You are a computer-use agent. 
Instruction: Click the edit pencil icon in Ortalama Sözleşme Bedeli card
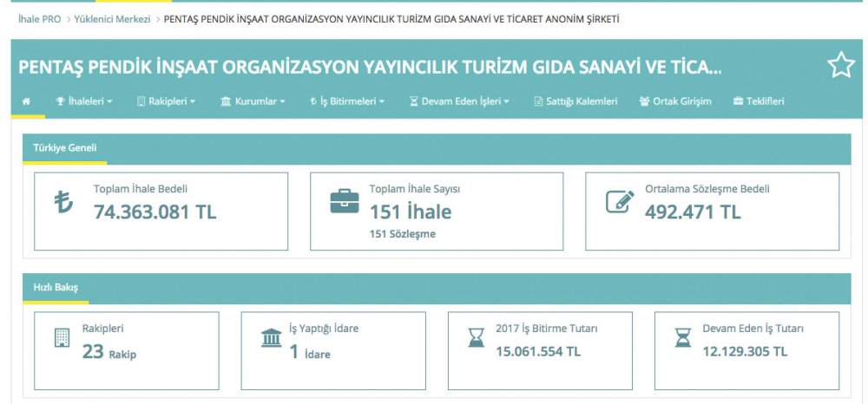tap(620, 201)
